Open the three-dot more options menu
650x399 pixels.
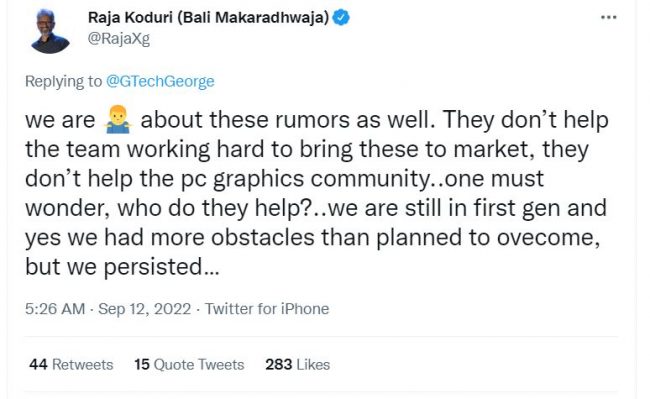609,17
